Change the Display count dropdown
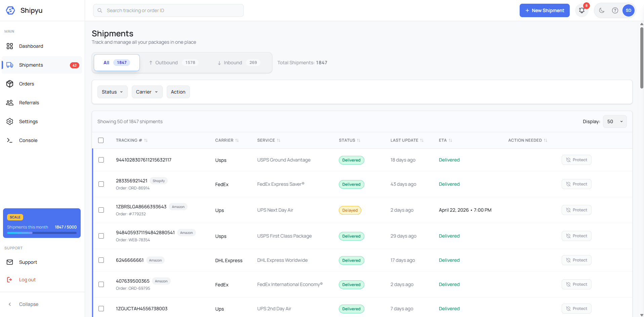This screenshot has width=644, height=317. click(x=614, y=121)
